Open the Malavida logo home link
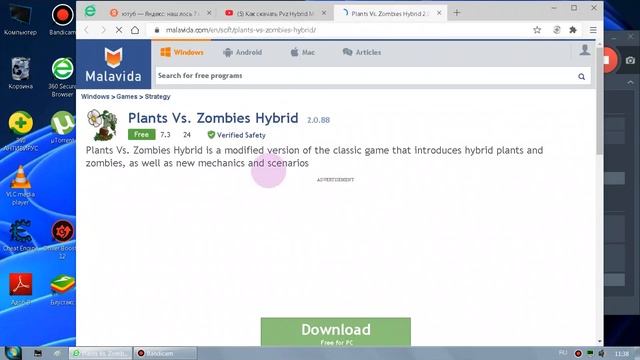Screen dimensions: 640x360 tap(113, 64)
